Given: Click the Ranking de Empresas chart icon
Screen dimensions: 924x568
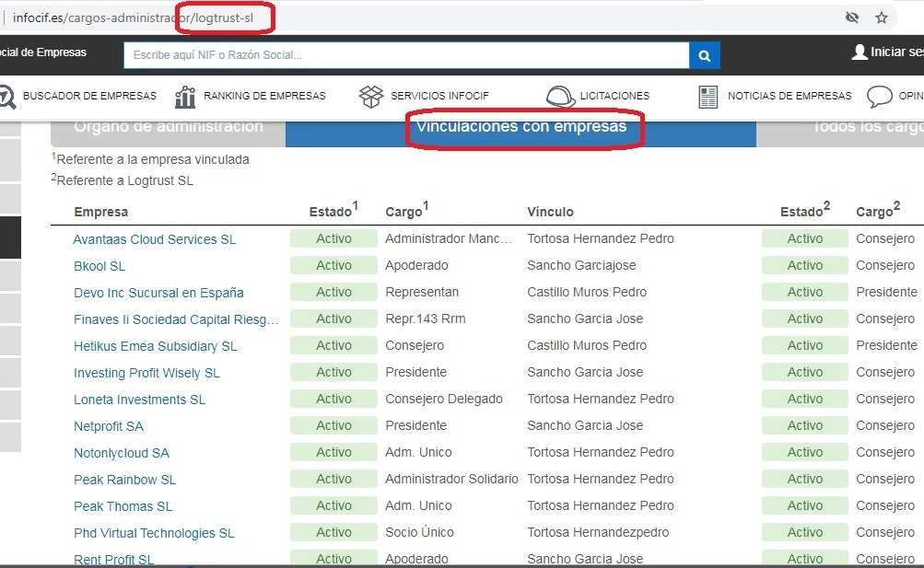Looking at the screenshot, I should coord(184,97).
